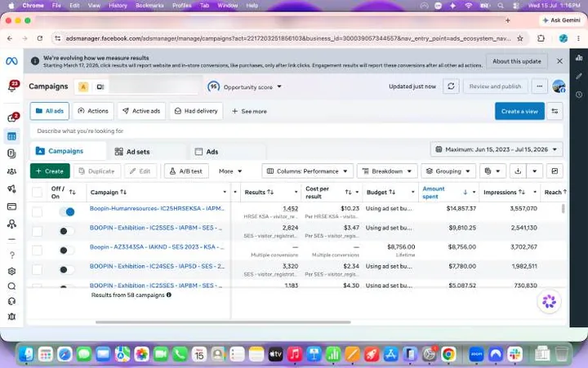Open notifications bell with 23 badge
The height and width of the screenshot is (368, 588).
pos(13,86)
